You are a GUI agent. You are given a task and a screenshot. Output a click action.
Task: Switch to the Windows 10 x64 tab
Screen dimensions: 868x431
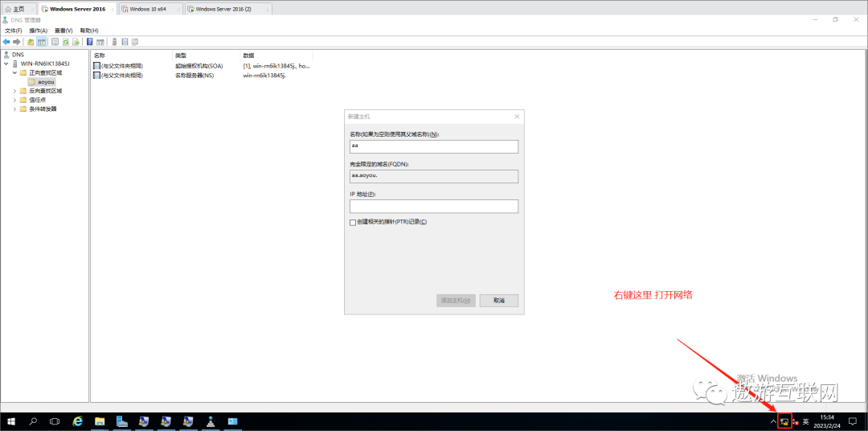click(x=150, y=9)
